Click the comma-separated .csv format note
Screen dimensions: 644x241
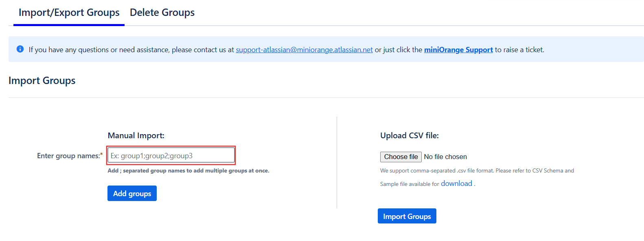pyautogui.click(x=477, y=171)
